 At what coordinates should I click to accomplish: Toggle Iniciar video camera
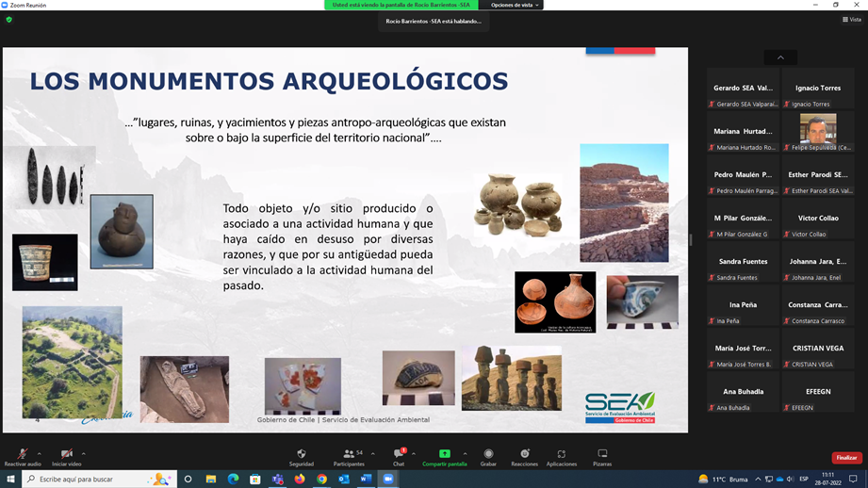click(66, 455)
